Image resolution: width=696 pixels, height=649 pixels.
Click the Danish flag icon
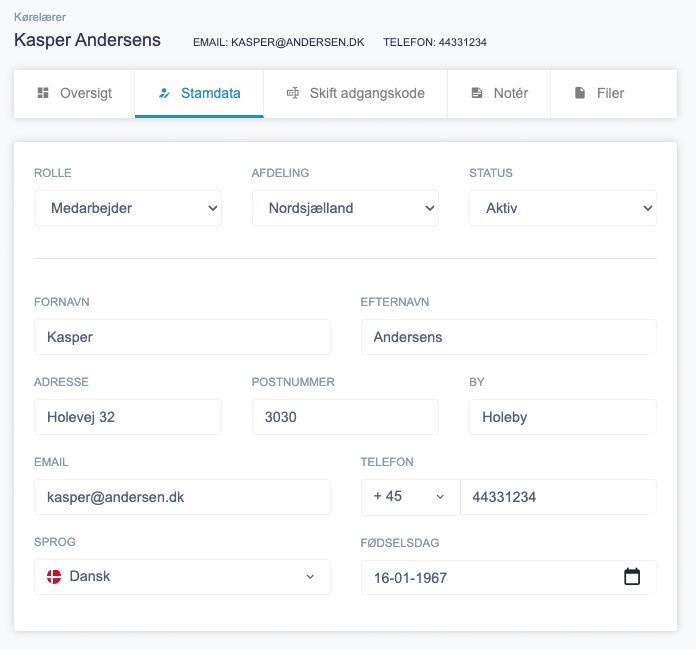pyautogui.click(x=54, y=577)
